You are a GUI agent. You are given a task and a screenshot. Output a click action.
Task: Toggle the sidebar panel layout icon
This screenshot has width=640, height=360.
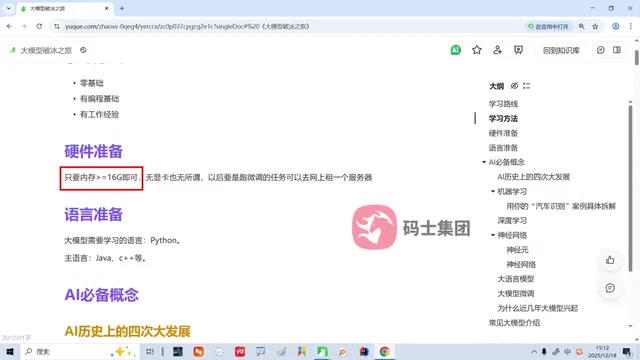click(617, 50)
